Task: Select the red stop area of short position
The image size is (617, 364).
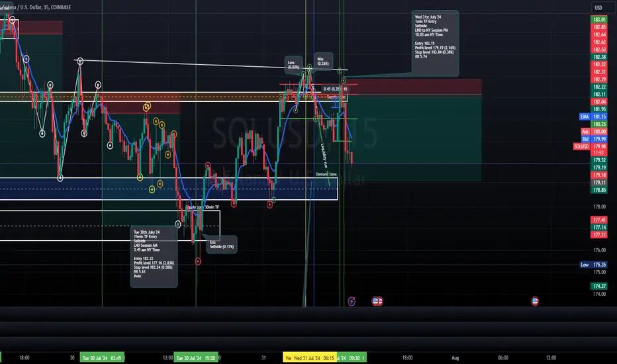Action: click(414, 87)
